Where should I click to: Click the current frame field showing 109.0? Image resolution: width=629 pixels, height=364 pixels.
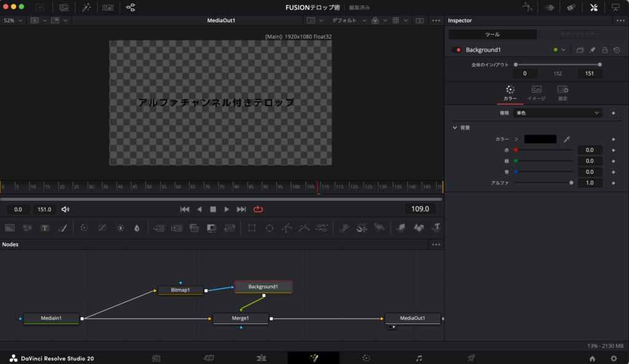[x=420, y=209]
